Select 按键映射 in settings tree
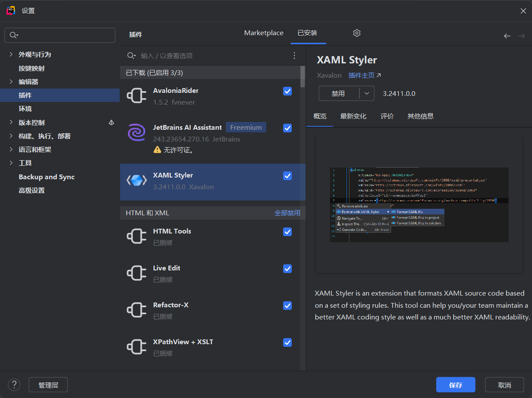The width and height of the screenshot is (532, 398). coord(32,68)
